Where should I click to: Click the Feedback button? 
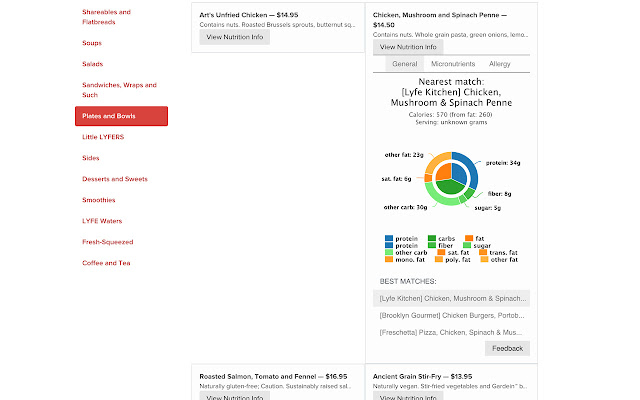507,349
